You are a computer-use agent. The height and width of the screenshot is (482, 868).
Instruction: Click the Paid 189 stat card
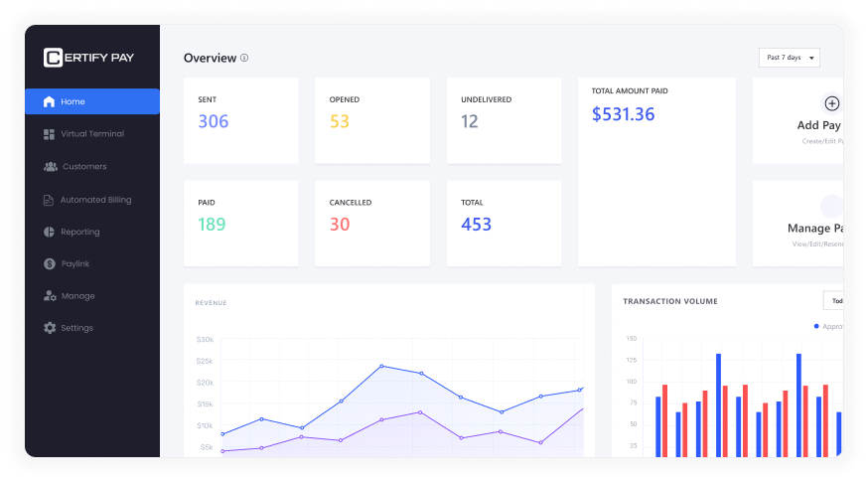click(x=240, y=223)
